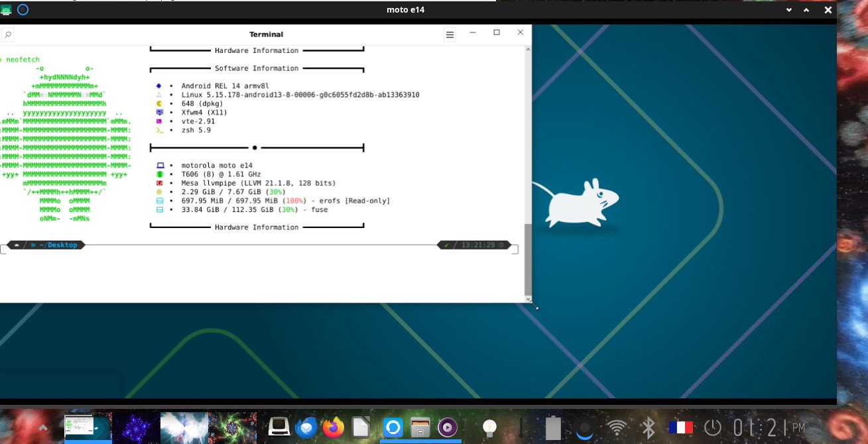
Task: Click the moto e14 window up-arrow button
Action: [807, 10]
